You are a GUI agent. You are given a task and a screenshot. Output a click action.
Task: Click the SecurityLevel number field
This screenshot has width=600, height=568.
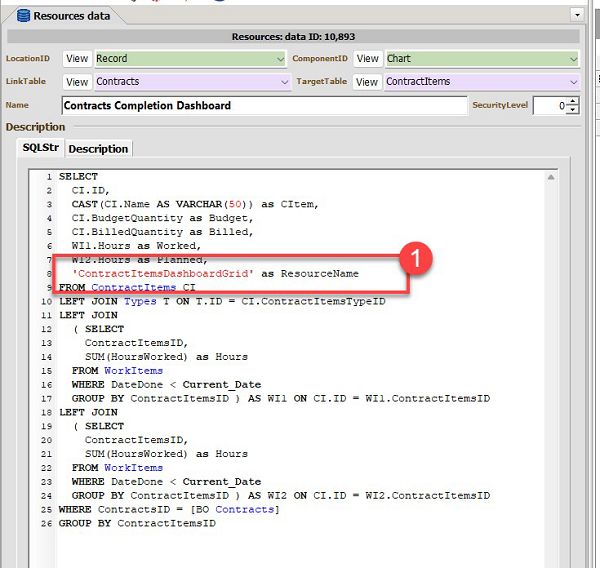549,106
